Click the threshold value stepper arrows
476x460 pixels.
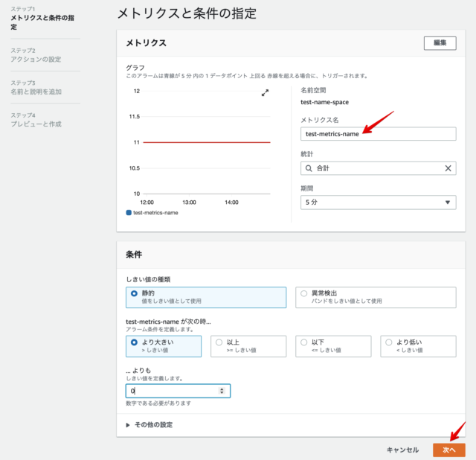pyautogui.click(x=222, y=391)
